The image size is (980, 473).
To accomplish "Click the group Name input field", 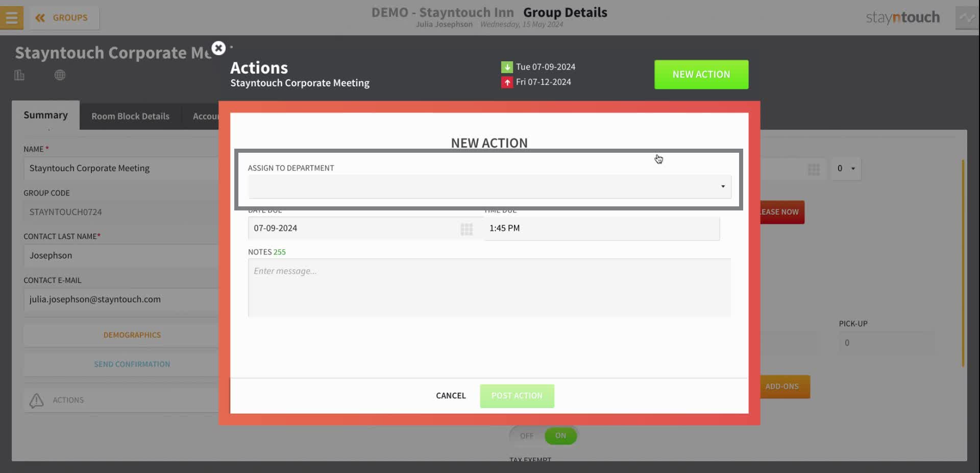I will pos(121,169).
